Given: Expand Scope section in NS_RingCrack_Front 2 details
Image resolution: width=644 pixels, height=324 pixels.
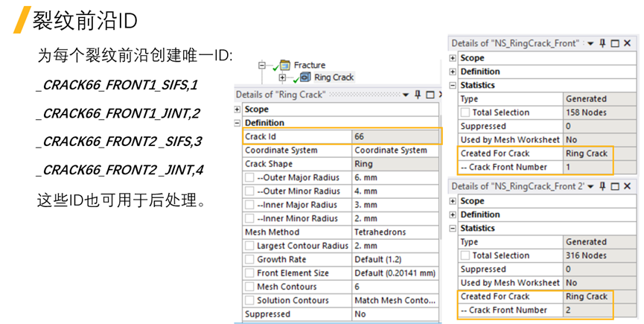Looking at the screenshot, I should coord(453,201).
